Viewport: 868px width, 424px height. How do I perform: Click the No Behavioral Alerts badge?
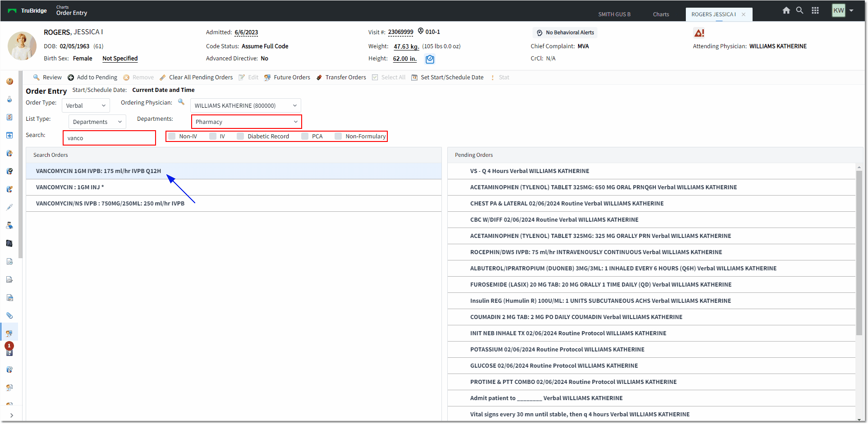pos(565,32)
